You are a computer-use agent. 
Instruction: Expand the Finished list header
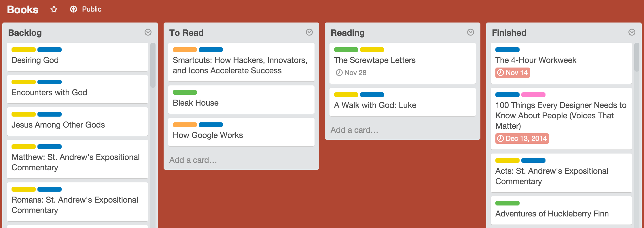click(509, 33)
